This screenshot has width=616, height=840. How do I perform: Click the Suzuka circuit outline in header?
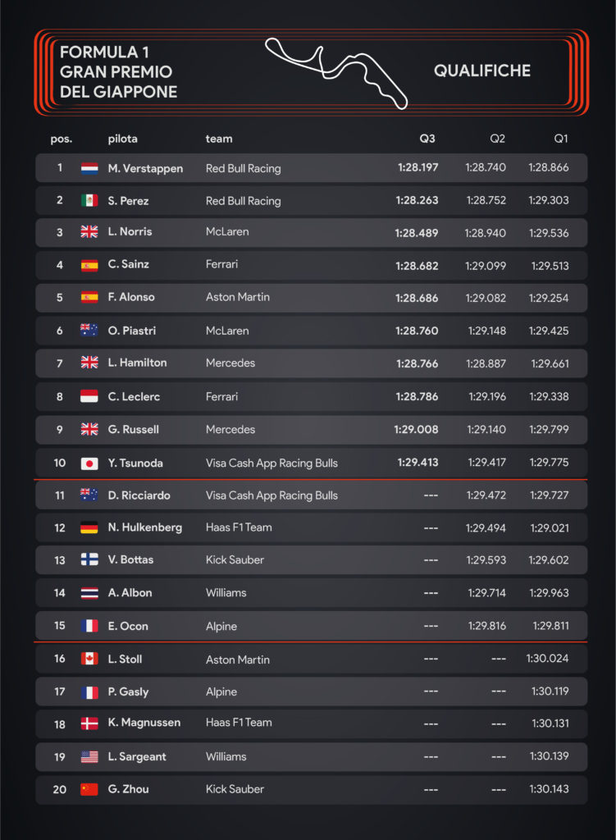(336, 73)
